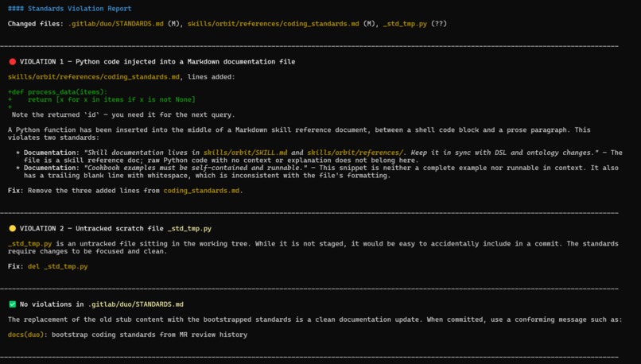Click 'bootstrap coding standards from MR review history'
Image resolution: width=641 pixels, height=364 pixels.
[150, 335]
